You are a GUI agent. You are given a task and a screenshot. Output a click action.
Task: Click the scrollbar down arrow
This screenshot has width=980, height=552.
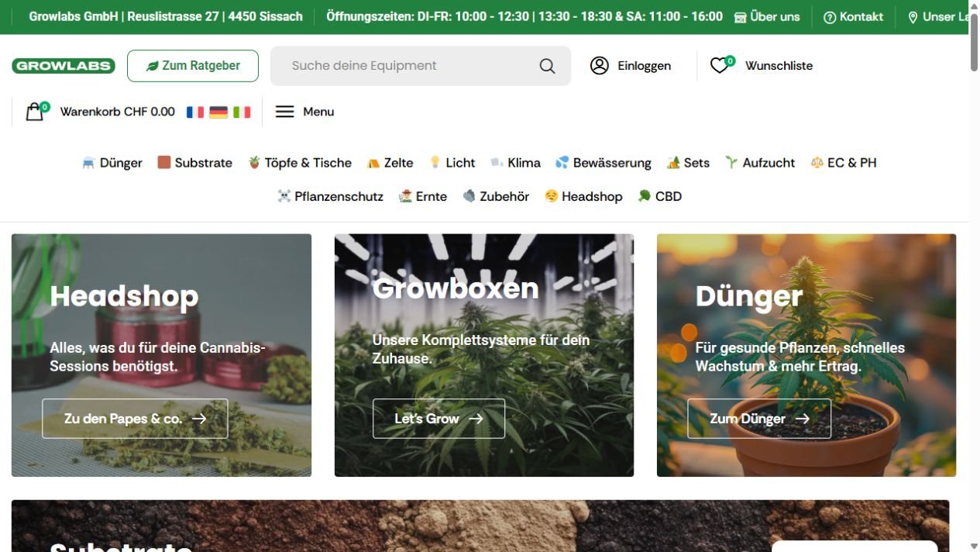click(974, 546)
